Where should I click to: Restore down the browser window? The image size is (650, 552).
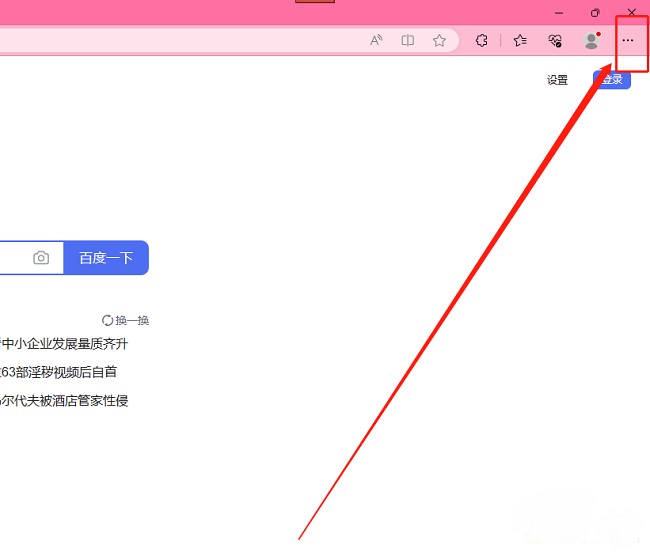pyautogui.click(x=595, y=13)
